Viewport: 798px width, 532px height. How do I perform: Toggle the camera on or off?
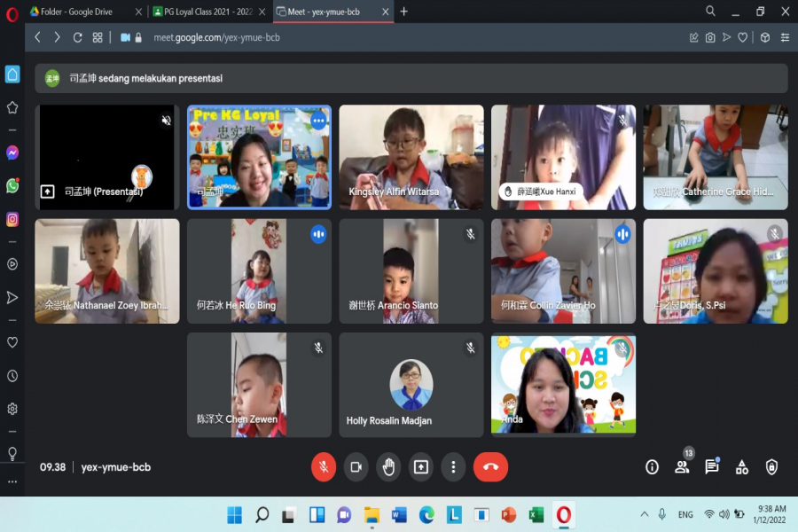click(356, 467)
